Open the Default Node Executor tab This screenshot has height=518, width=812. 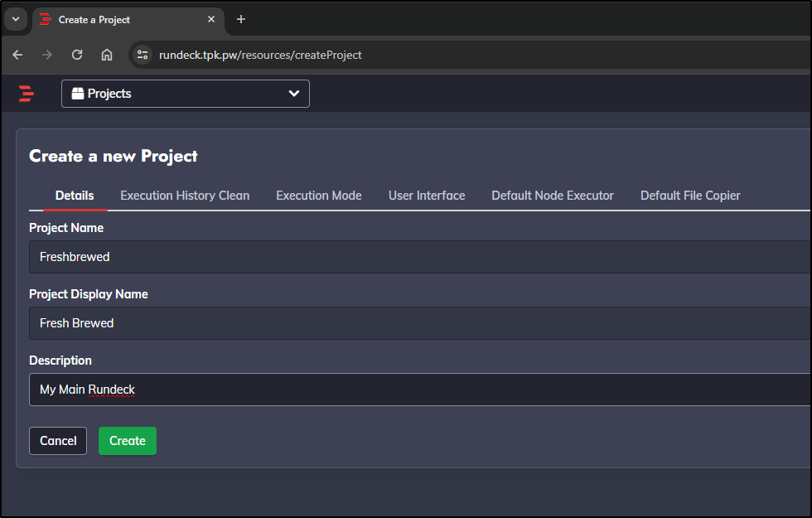click(553, 196)
